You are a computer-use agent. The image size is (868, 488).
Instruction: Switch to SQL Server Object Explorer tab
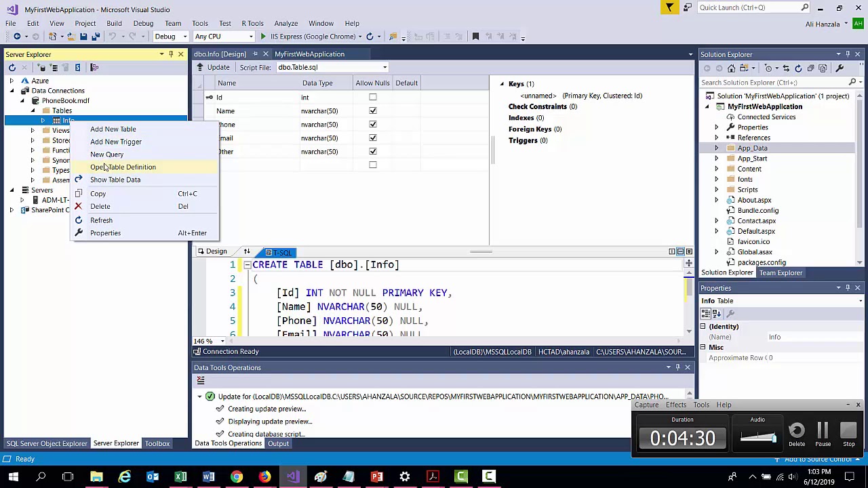coord(47,443)
